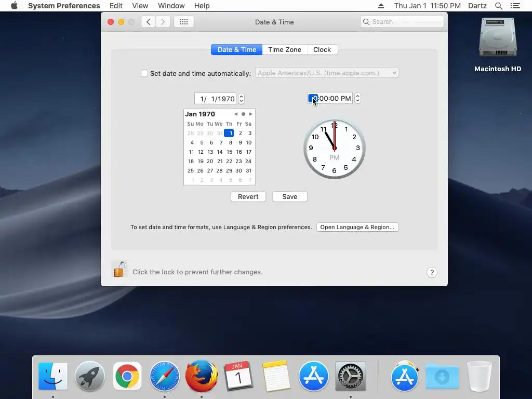Switch to the Time Zone tab
Screen dimensions: 532x399
click(x=285, y=49)
